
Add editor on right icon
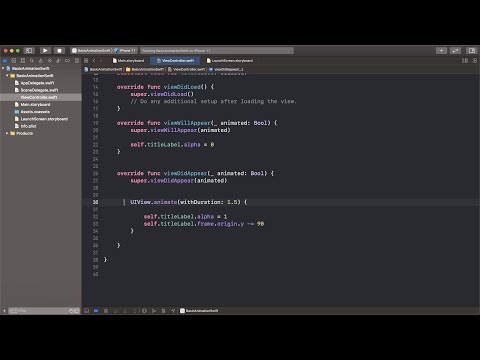click(475, 61)
